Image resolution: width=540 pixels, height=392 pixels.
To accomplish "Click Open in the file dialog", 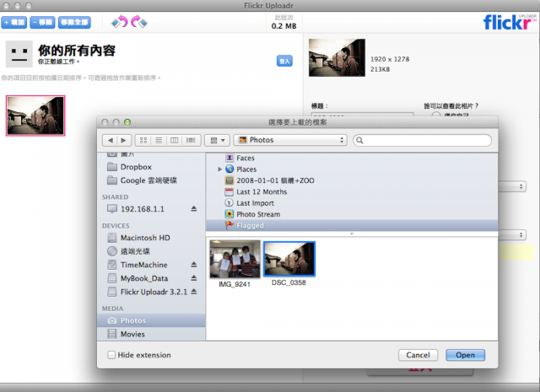I will (x=465, y=355).
